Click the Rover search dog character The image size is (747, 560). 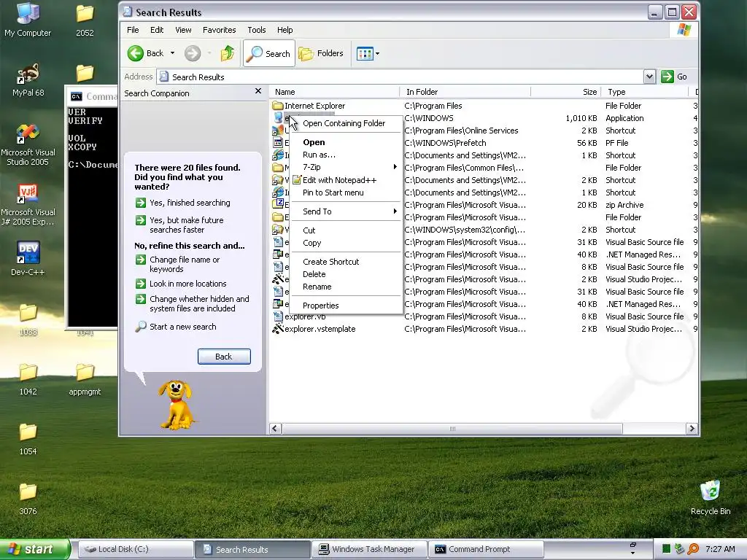[x=177, y=405]
